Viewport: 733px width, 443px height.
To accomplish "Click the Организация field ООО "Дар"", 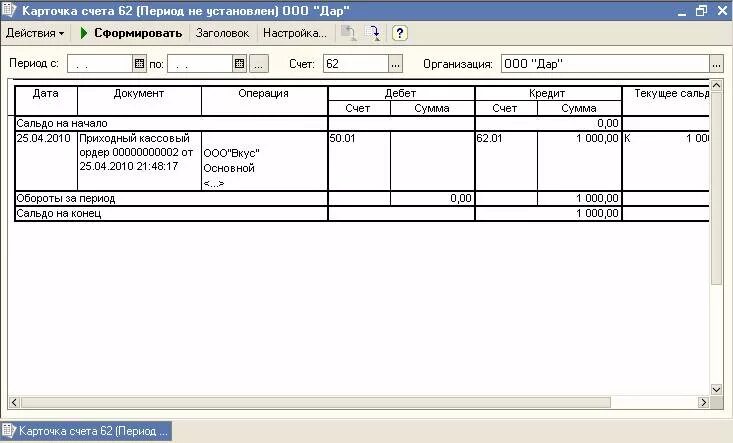I will click(x=605, y=64).
